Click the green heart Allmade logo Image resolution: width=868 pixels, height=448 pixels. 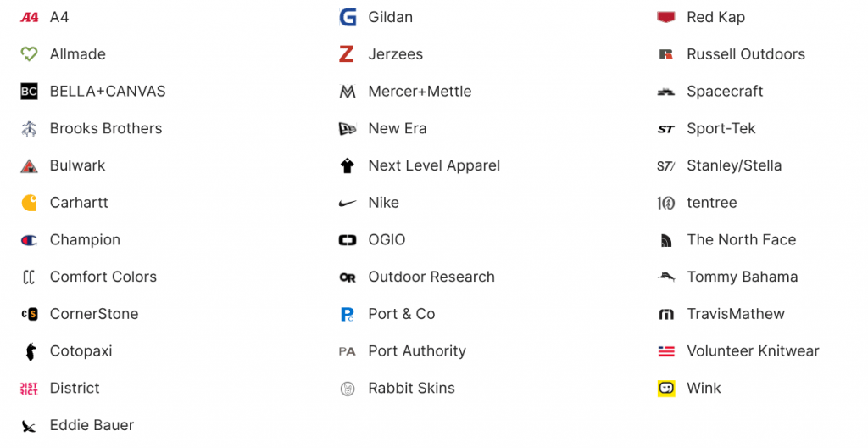29,54
